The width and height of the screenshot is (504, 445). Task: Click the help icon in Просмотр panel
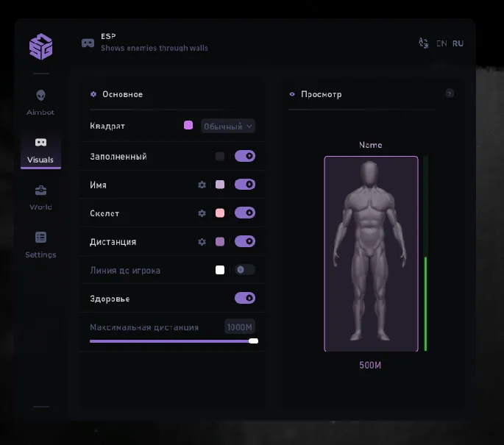point(450,93)
